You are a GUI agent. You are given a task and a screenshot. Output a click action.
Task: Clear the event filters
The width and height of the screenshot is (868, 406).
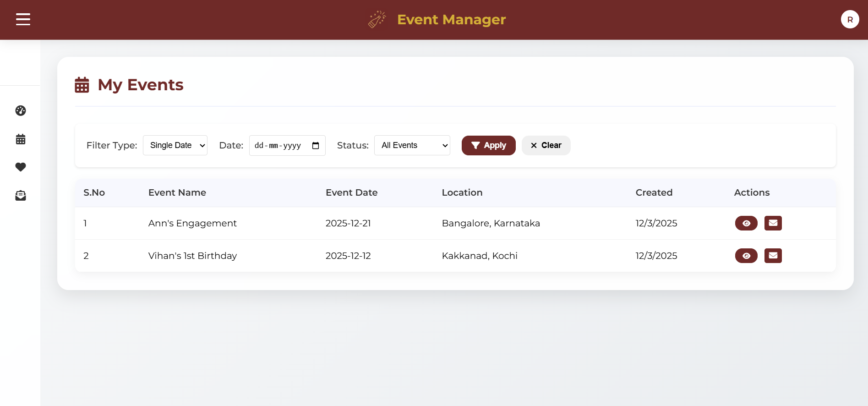(546, 145)
